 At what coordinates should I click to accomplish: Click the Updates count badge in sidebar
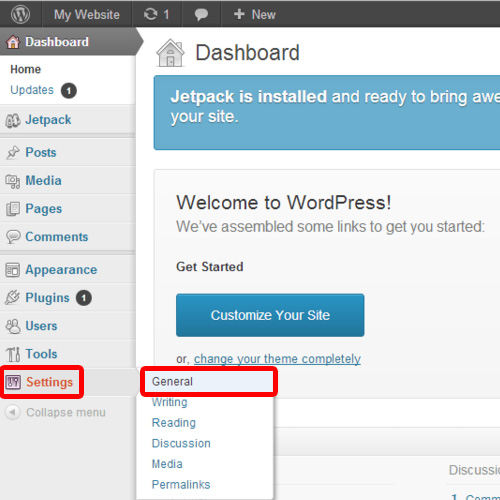69,91
